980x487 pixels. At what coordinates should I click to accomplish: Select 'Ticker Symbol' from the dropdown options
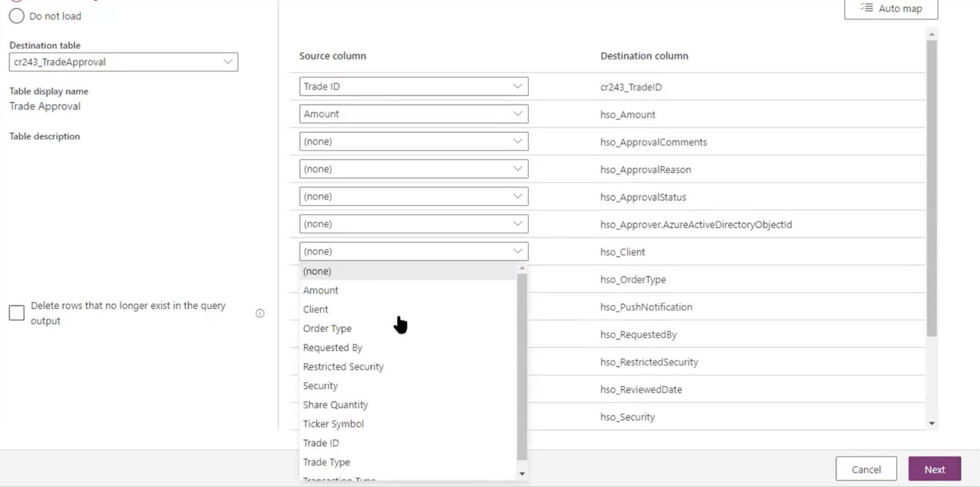333,423
